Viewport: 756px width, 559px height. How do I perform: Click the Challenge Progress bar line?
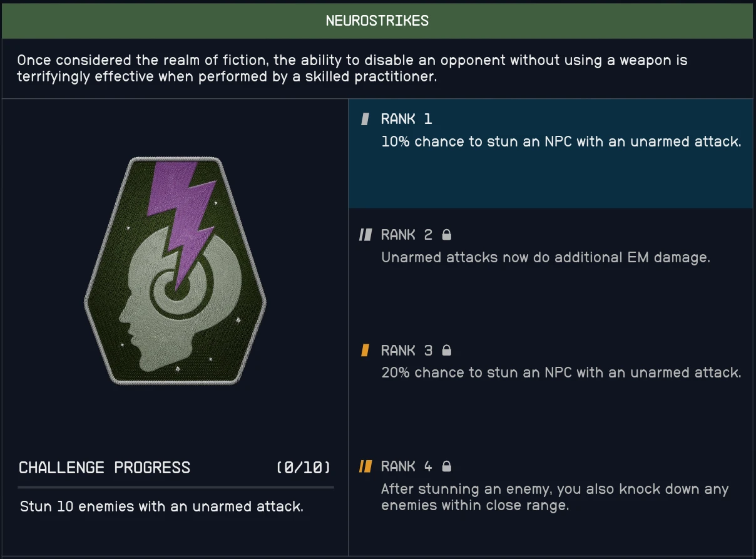pyautogui.click(x=176, y=486)
